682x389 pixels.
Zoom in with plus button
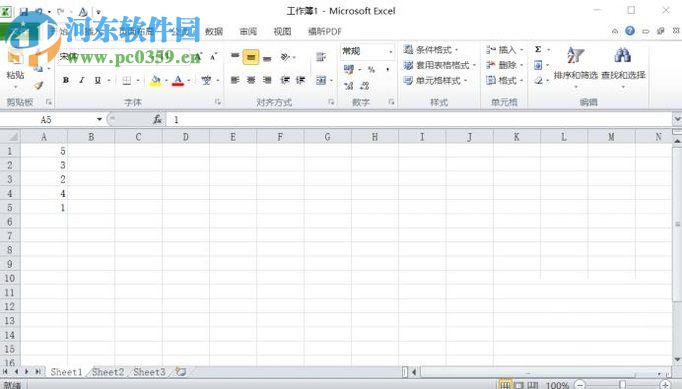pos(665,385)
